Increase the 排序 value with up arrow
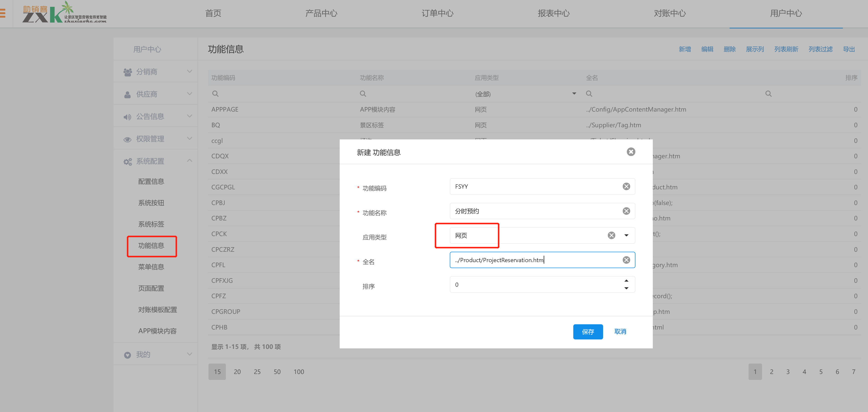This screenshot has height=412, width=868. [x=626, y=281]
